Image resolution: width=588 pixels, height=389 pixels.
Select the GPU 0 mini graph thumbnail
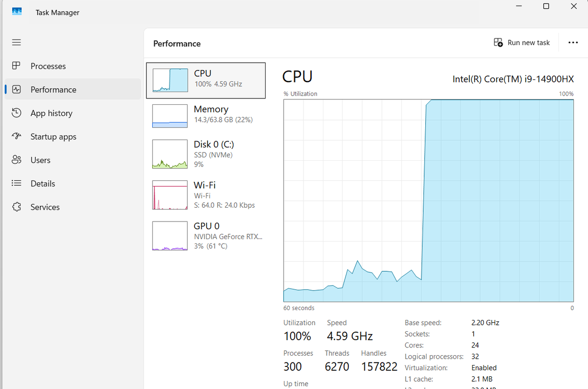click(x=170, y=236)
